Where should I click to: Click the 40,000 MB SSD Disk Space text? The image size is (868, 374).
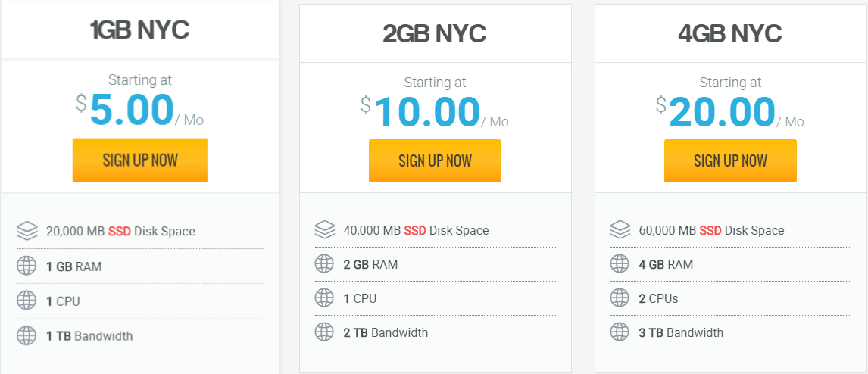[x=416, y=230]
